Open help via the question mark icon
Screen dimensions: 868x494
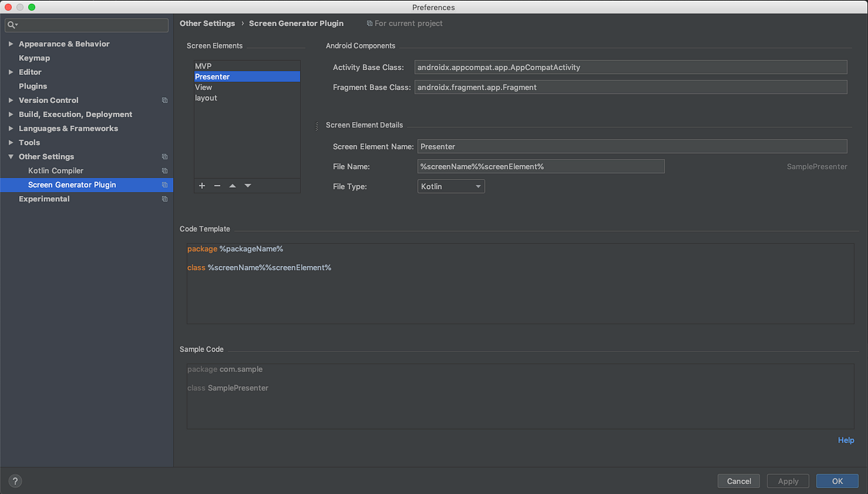click(14, 480)
